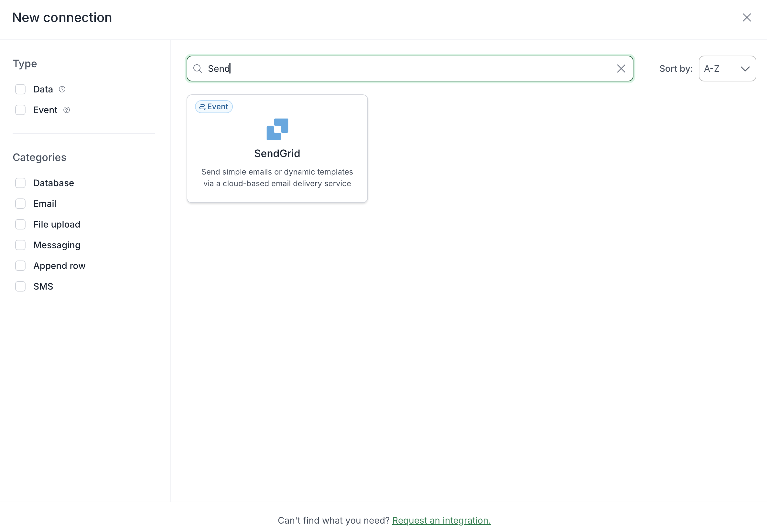Click the search magnifier icon
The width and height of the screenshot is (767, 532).
coord(198,69)
